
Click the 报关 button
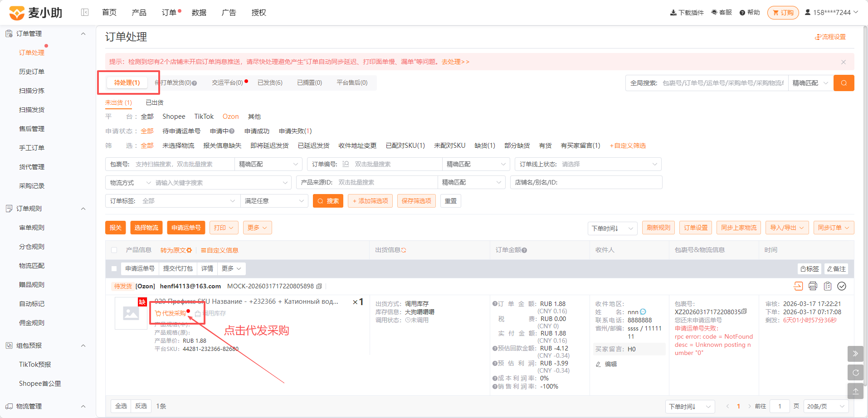(116, 228)
